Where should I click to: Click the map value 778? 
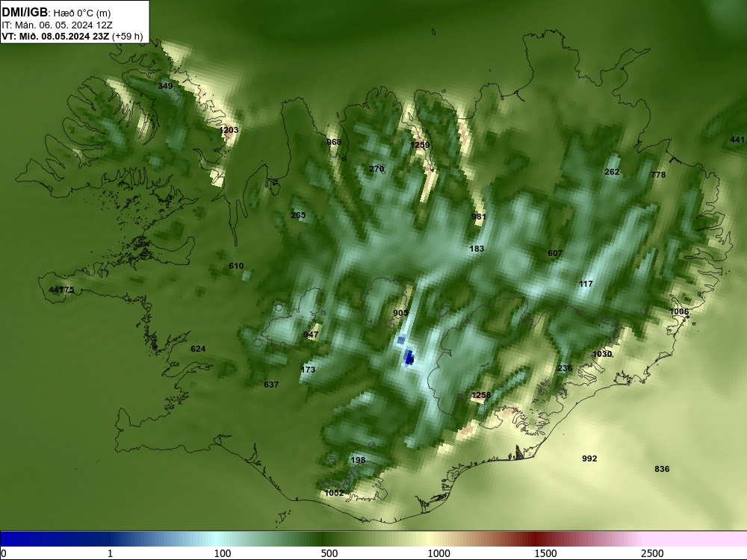point(658,175)
